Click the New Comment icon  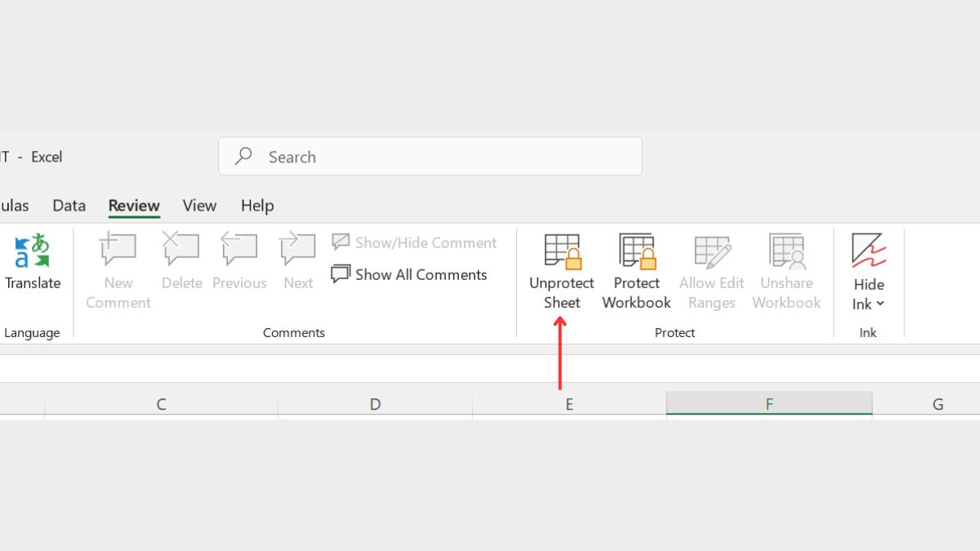pos(118,250)
